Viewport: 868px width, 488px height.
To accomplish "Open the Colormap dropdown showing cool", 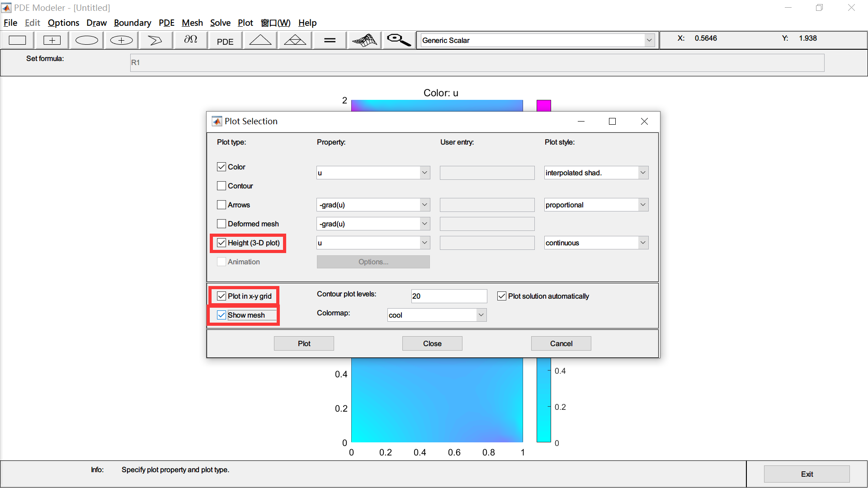I will pos(481,314).
